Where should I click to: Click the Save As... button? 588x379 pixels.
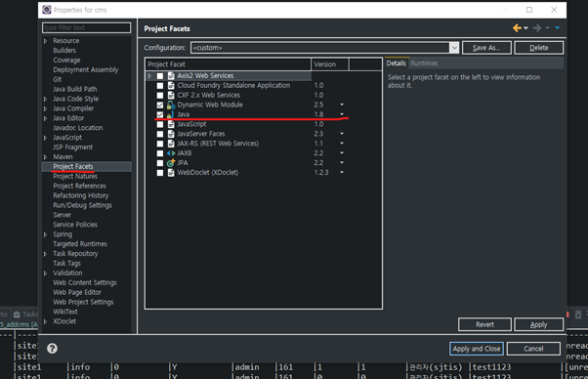(x=486, y=48)
